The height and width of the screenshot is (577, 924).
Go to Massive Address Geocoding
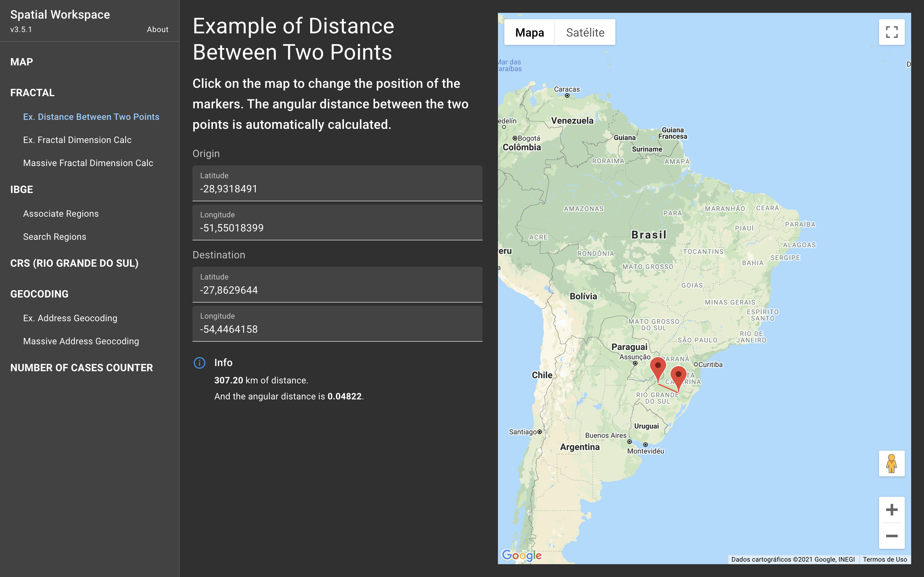(x=81, y=341)
